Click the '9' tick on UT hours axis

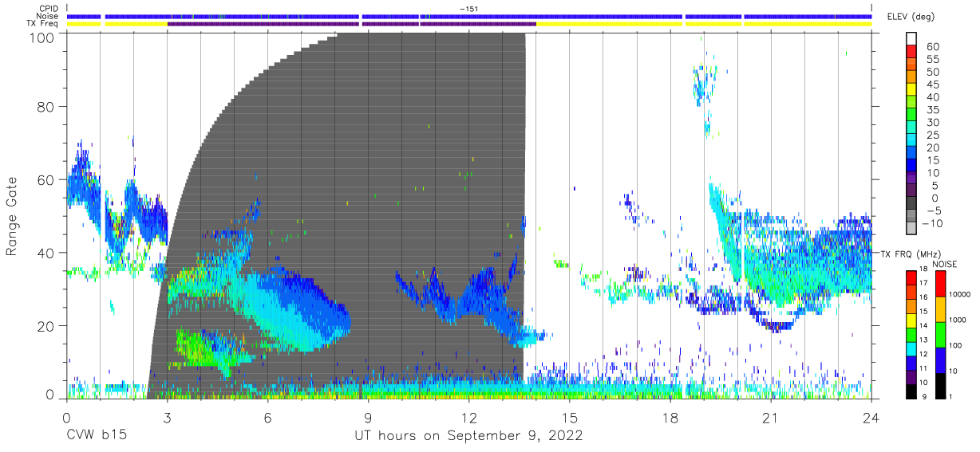(368, 417)
